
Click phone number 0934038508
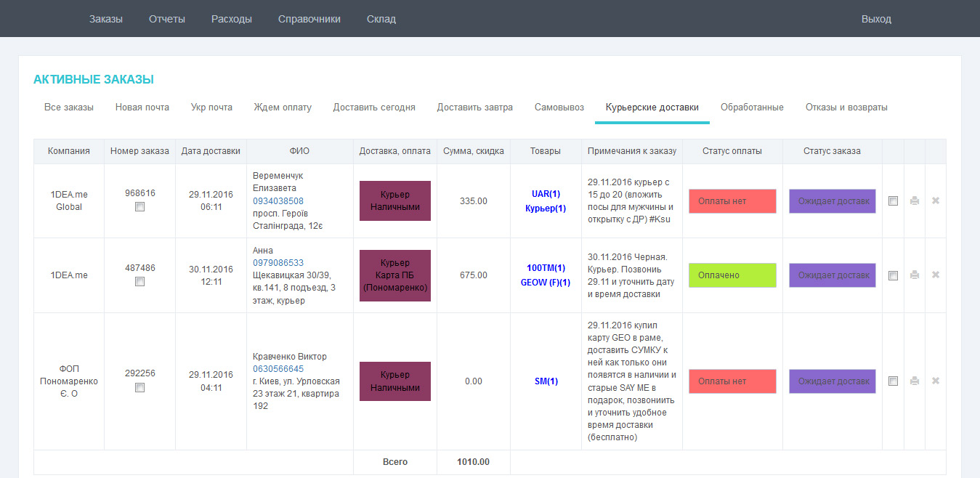[278, 201]
